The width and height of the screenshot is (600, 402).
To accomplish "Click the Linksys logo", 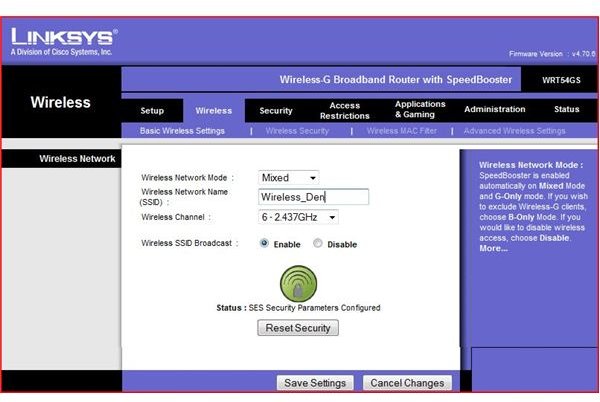I will pos(64,41).
